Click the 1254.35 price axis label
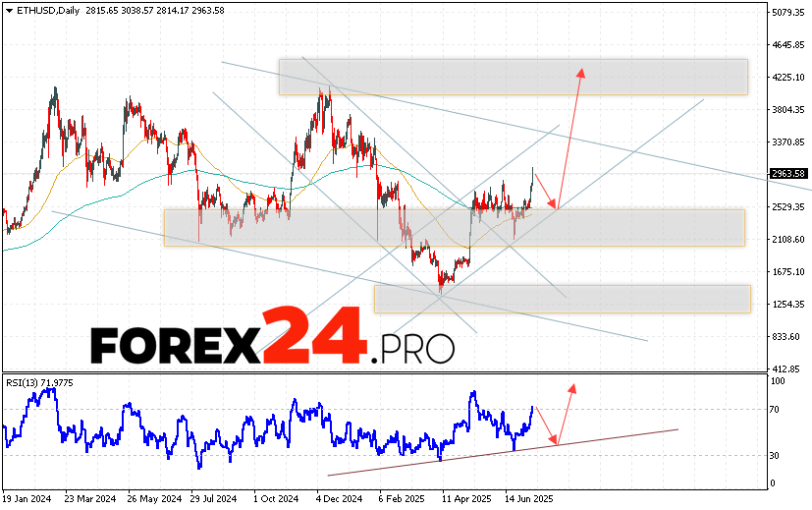Image resolution: width=812 pixels, height=510 pixels. [x=788, y=304]
